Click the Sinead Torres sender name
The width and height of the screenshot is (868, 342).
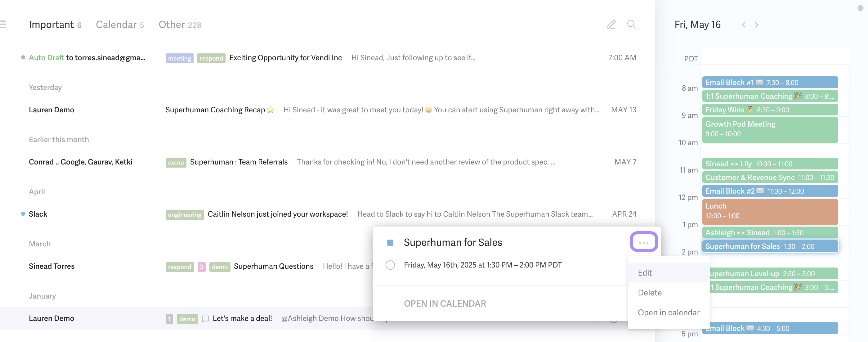(51, 266)
